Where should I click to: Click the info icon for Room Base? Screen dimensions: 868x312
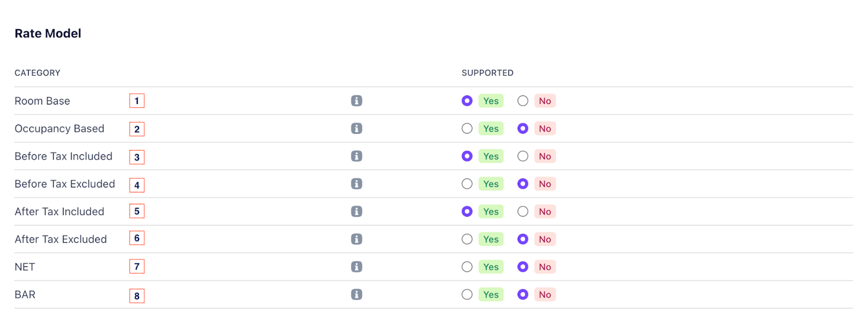pyautogui.click(x=356, y=101)
